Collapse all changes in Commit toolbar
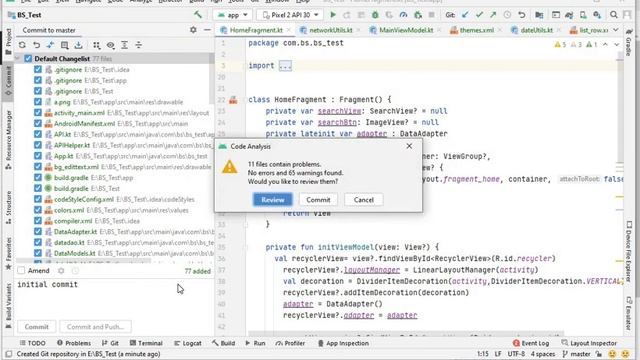Image resolution: width=640 pixels, height=360 pixels. [138, 45]
